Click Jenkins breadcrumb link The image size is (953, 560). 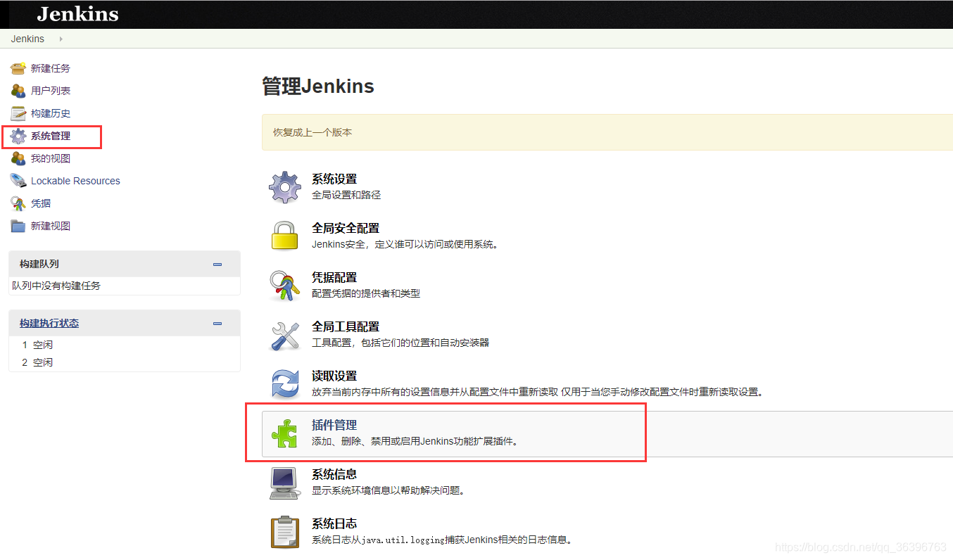[x=27, y=39]
